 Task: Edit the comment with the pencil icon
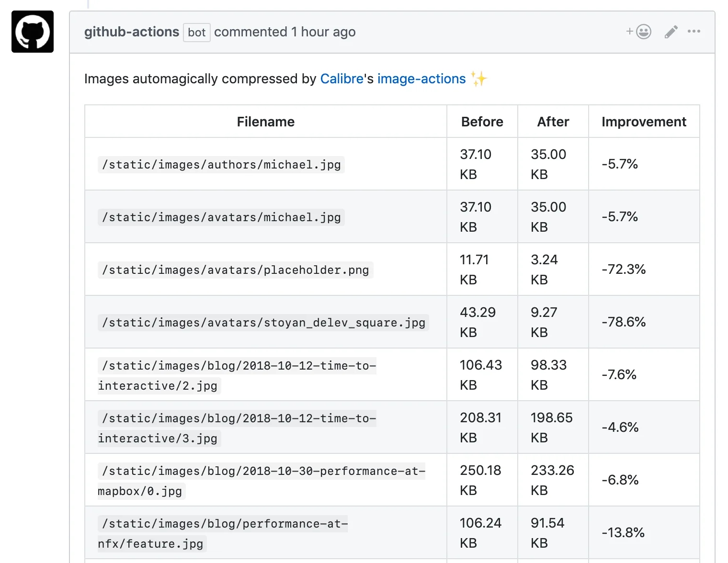click(671, 32)
